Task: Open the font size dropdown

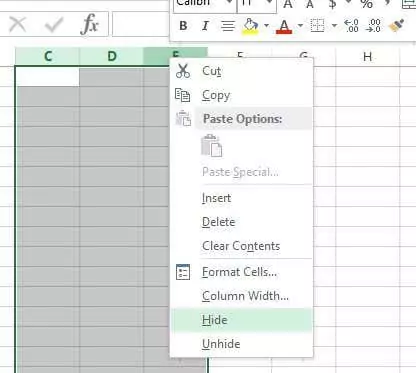Action: pos(270,3)
